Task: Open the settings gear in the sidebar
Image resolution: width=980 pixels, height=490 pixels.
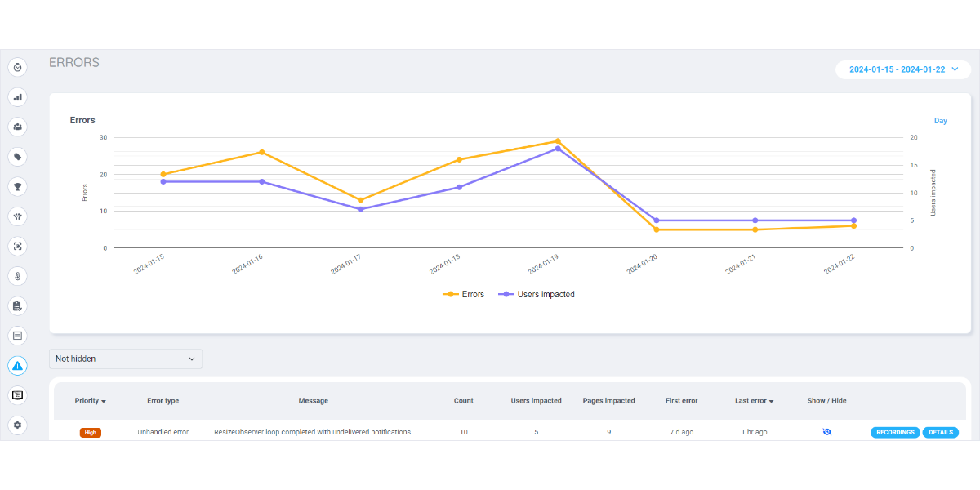Action: 17,425
